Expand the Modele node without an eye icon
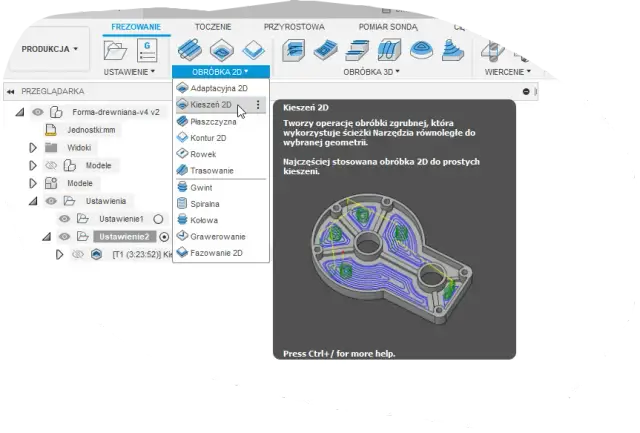This screenshot has height=433, width=640. [33, 183]
